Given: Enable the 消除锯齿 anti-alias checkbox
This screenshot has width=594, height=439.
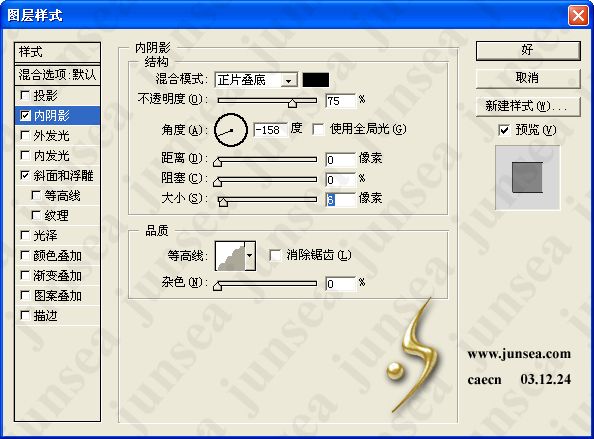Looking at the screenshot, I should (275, 255).
